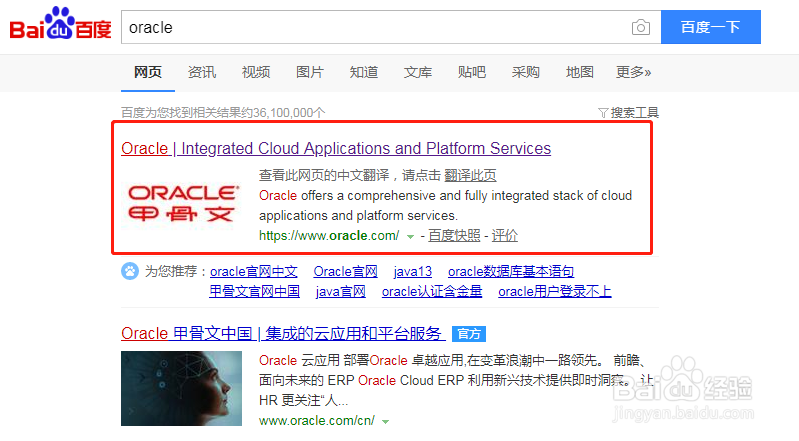
Task: Open suggestion oracle官网中文
Action: (x=254, y=271)
